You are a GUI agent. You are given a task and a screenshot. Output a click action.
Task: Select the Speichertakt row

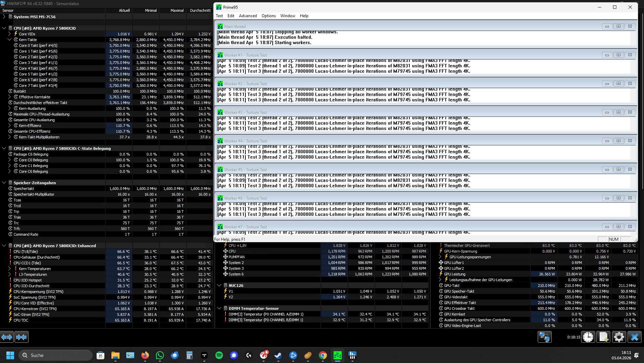[x=106, y=189]
